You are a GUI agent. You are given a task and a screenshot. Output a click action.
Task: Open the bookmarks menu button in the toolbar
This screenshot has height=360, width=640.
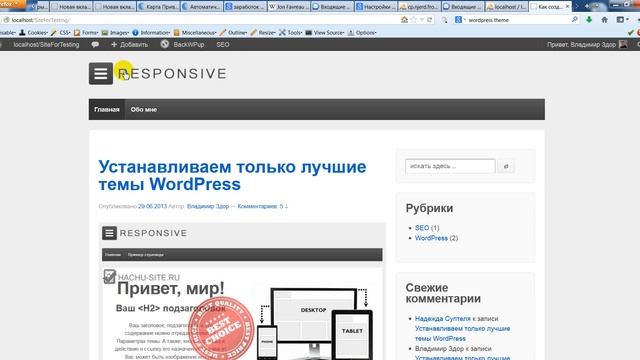[622, 20]
